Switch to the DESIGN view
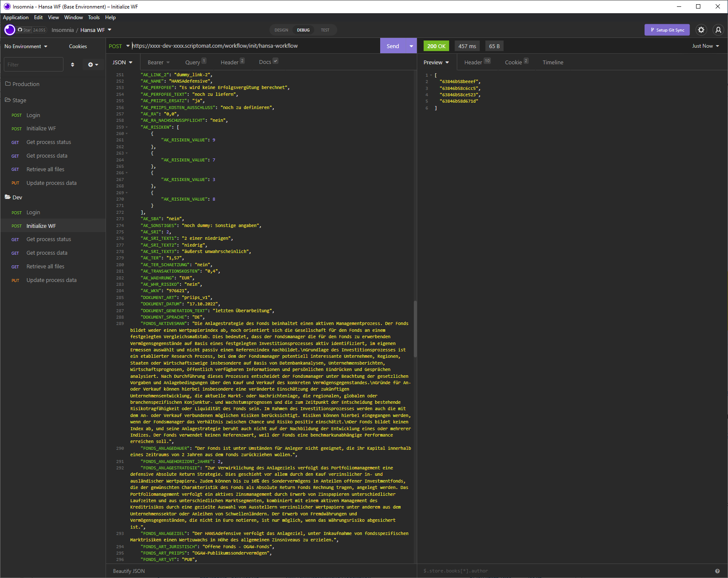Image resolution: width=728 pixels, height=578 pixels. (x=281, y=30)
